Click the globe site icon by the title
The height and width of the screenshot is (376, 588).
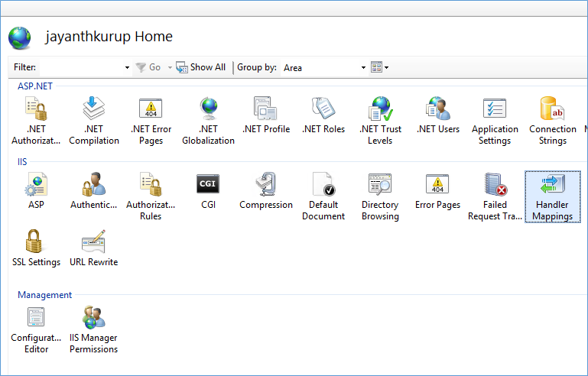click(20, 38)
